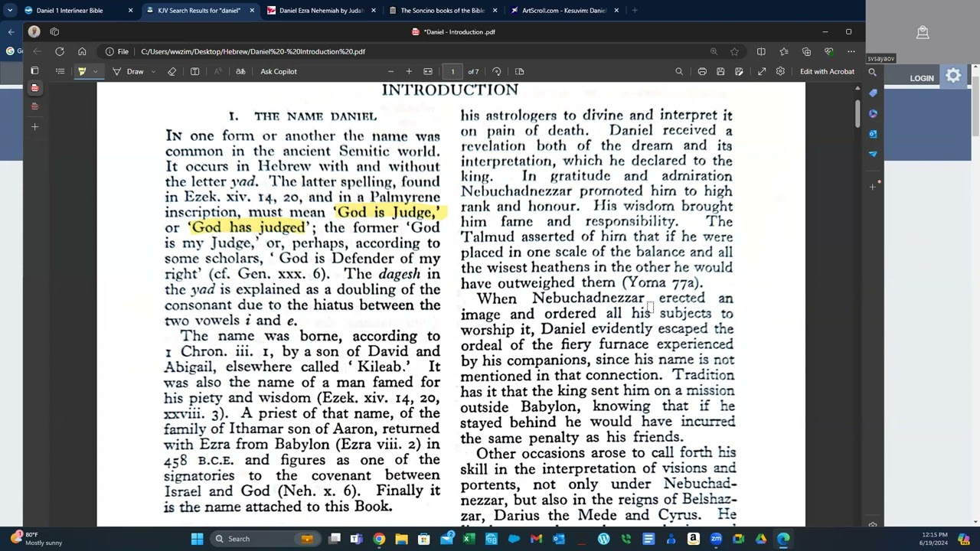Search within the PDF document
Screen dimensions: 980x551
pos(679,71)
